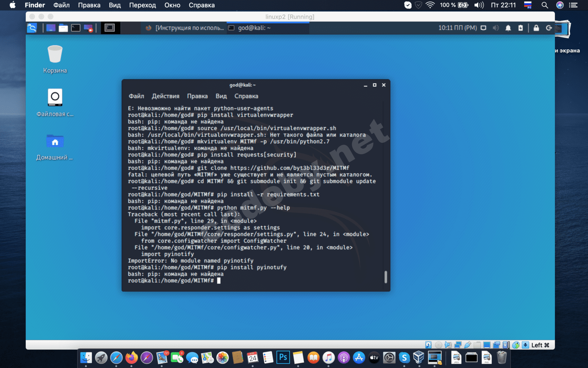Screen dimensions: 588x368
Task: Open the file manager icon in Kali panel
Action: pyautogui.click(x=63, y=28)
